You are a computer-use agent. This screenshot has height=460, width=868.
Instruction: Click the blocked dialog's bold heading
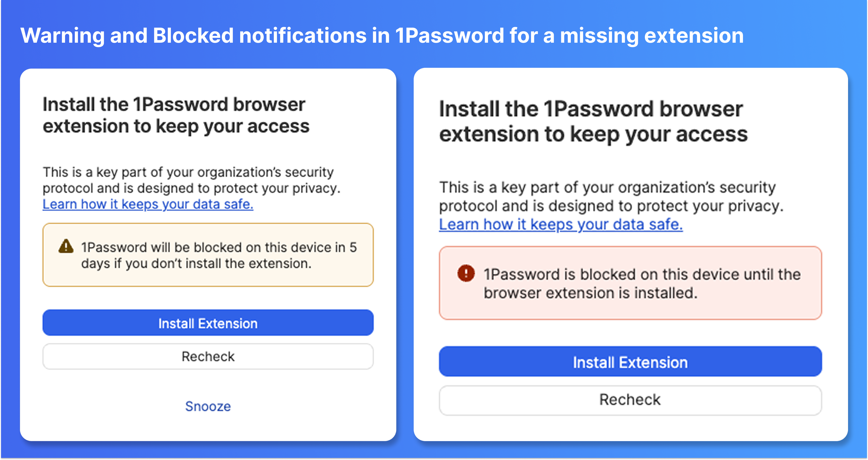coord(593,121)
